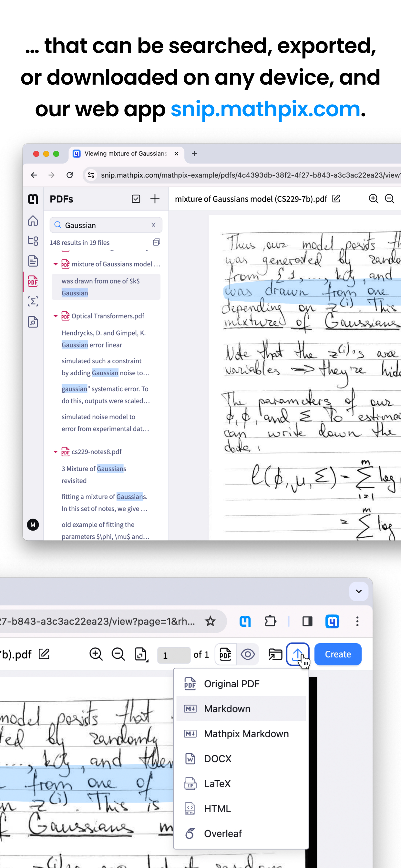Add a new PDF with plus icon
This screenshot has width=401, height=868.
point(155,199)
